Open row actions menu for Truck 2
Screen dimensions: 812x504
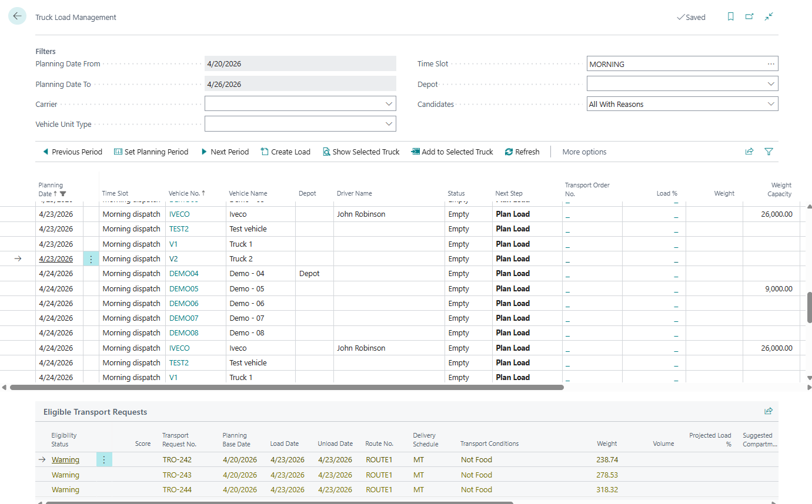pyautogui.click(x=91, y=258)
